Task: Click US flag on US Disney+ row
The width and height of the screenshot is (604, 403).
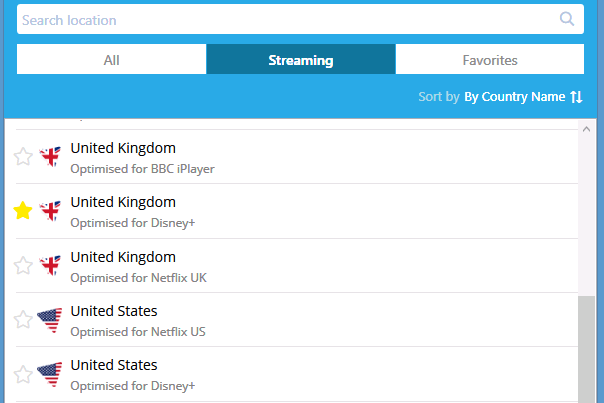Action: point(50,374)
